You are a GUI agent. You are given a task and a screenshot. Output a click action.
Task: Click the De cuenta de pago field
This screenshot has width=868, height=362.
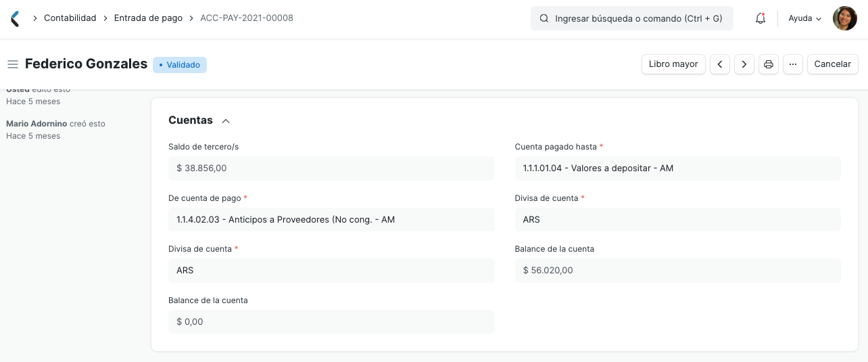click(331, 219)
